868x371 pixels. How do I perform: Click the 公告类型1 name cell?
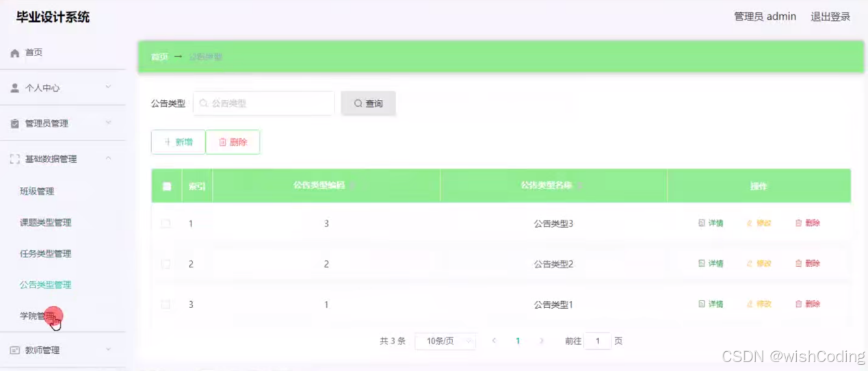pyautogui.click(x=553, y=305)
